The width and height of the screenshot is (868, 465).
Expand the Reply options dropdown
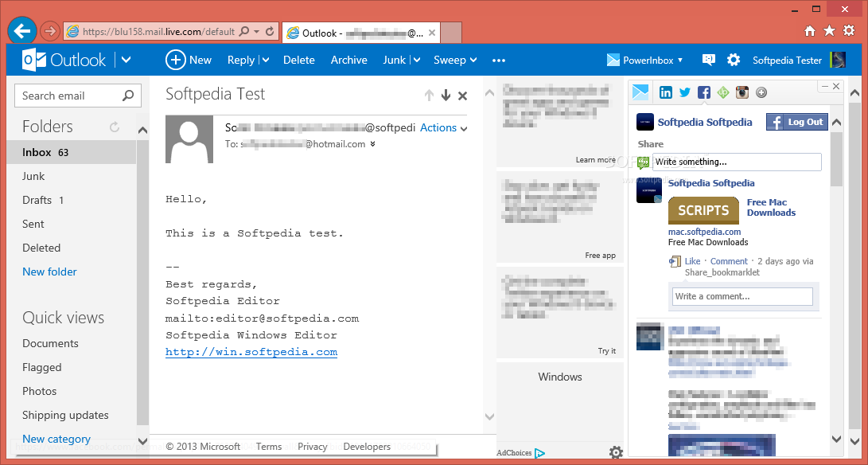click(x=265, y=60)
